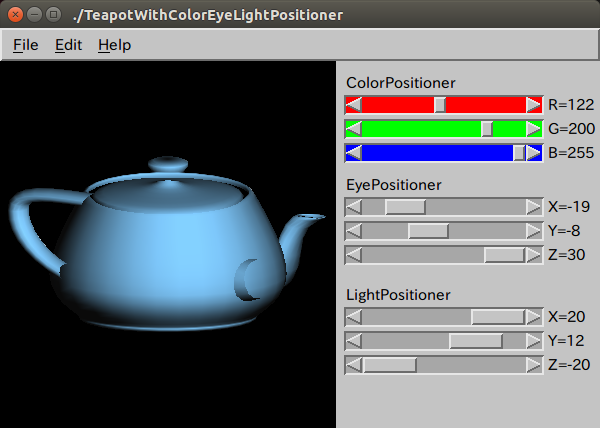
Task: Click the window title text
Action: (x=208, y=15)
